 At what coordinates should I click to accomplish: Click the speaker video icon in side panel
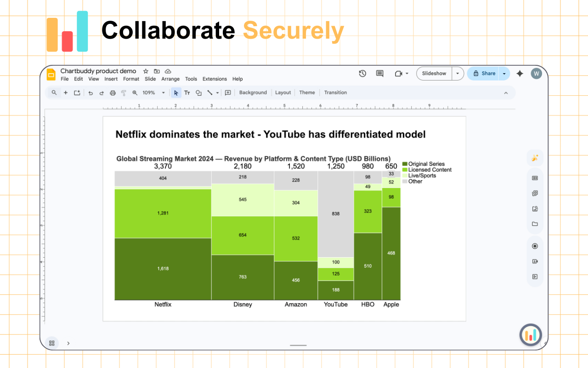[x=535, y=261]
